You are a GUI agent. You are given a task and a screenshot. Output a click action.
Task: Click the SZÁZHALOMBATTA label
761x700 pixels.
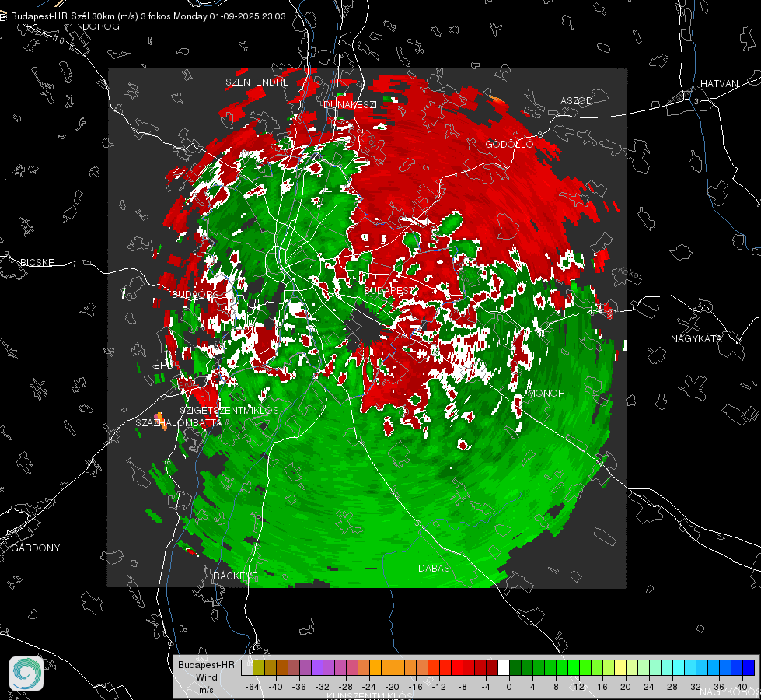coord(179,422)
